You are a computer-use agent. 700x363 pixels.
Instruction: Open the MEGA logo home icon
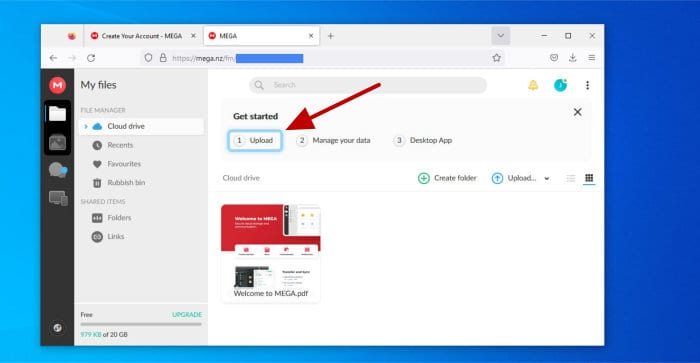pyautogui.click(x=58, y=85)
